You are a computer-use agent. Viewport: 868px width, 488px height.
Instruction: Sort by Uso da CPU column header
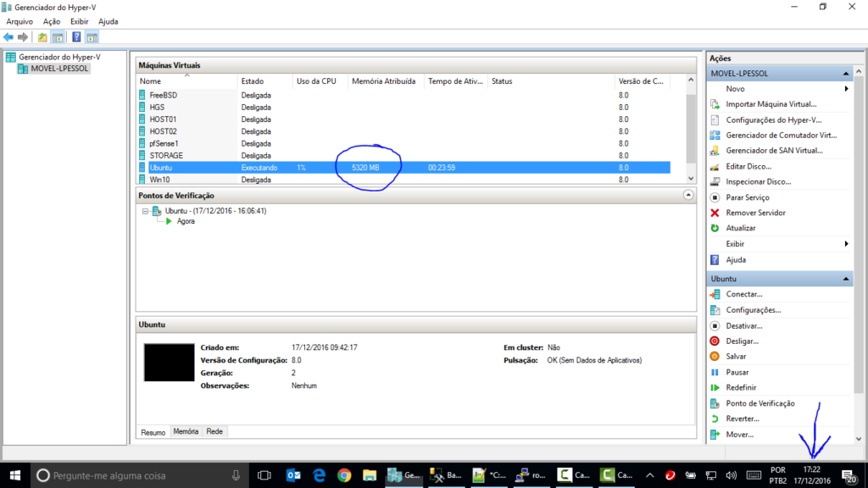point(320,81)
